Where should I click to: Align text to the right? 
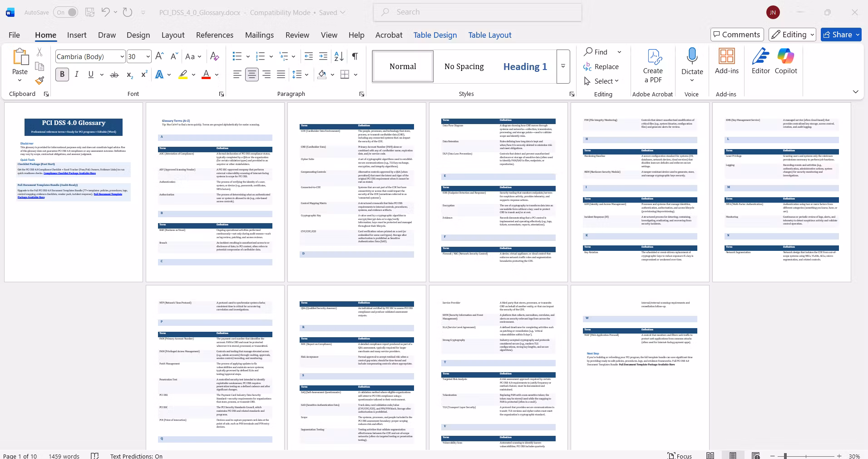pos(266,75)
